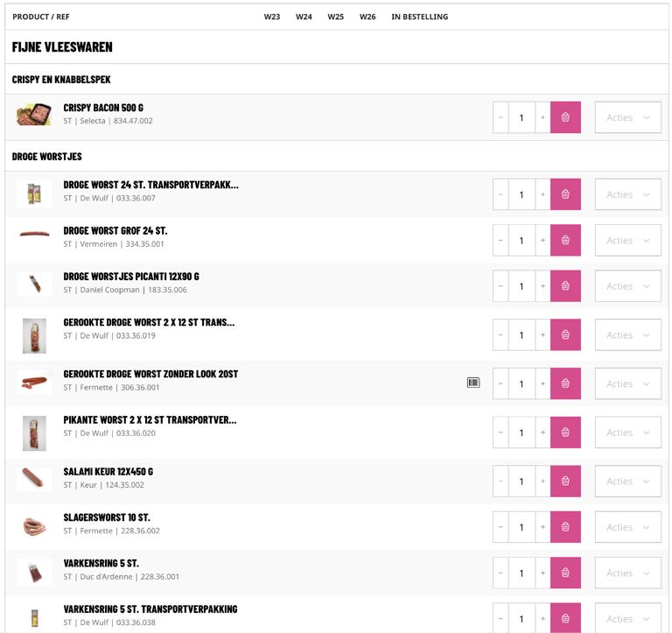Add Crispy Bacon 500 G to basket
This screenshot has width=672, height=633.
pyautogui.click(x=565, y=117)
